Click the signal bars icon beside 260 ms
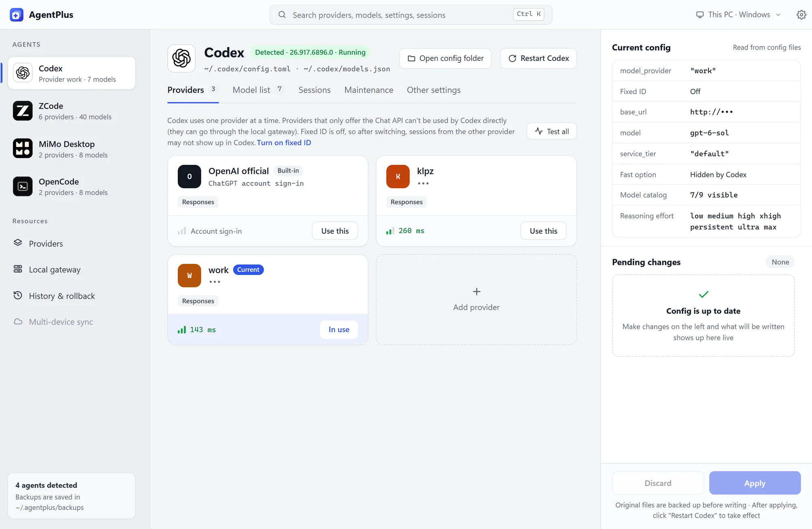Screen dimensions: 812x529 tap(390, 231)
